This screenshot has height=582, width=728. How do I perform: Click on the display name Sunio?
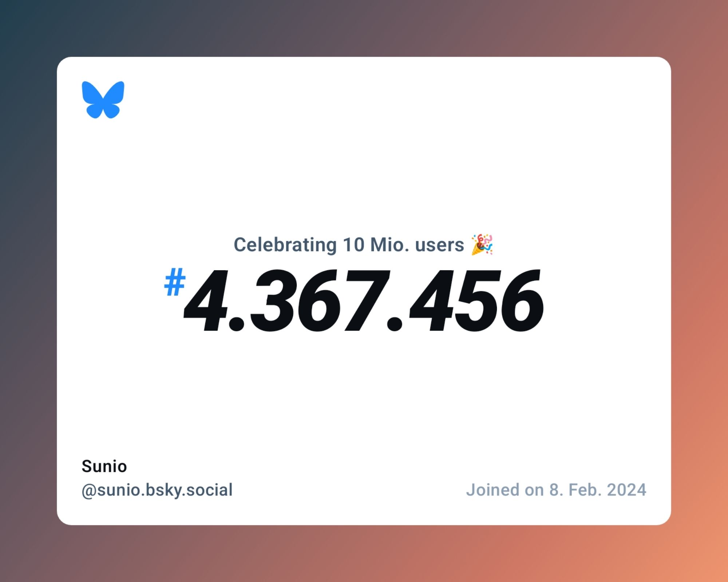104,466
